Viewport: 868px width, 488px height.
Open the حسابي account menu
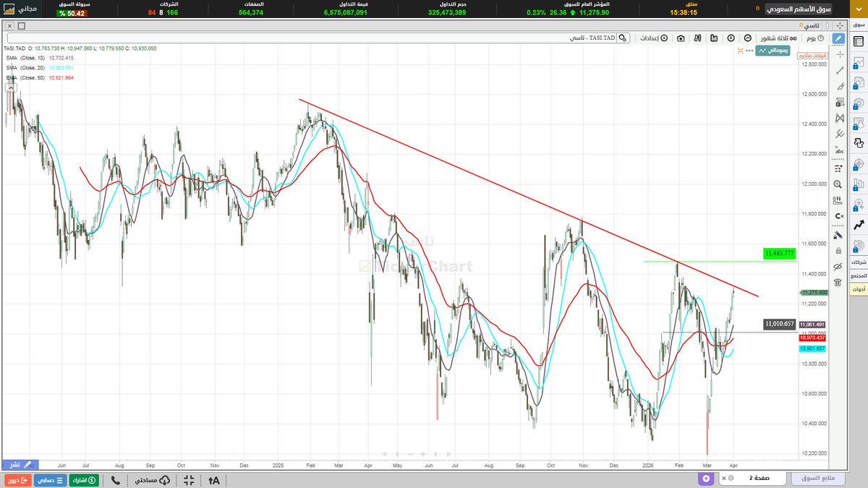(51, 480)
